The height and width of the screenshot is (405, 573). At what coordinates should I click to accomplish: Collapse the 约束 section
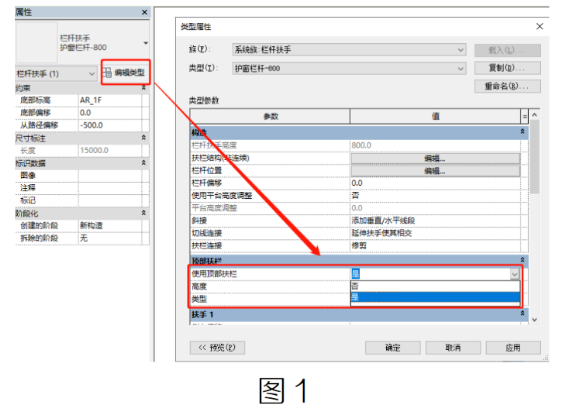pos(144,88)
